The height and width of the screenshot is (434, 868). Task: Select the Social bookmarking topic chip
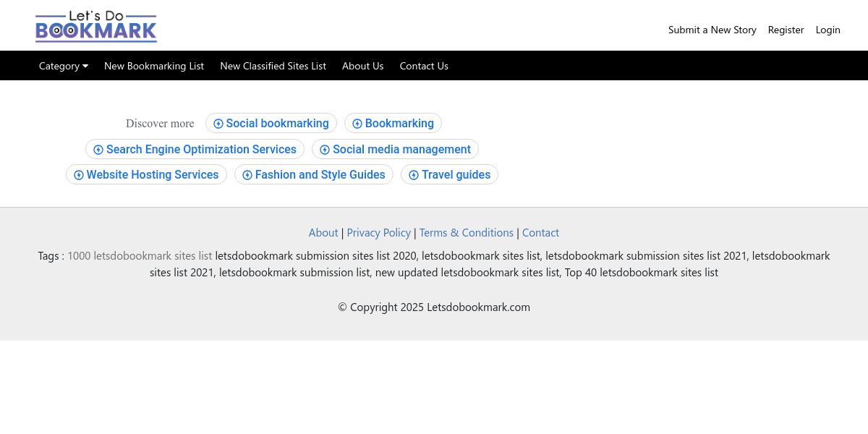point(271,124)
